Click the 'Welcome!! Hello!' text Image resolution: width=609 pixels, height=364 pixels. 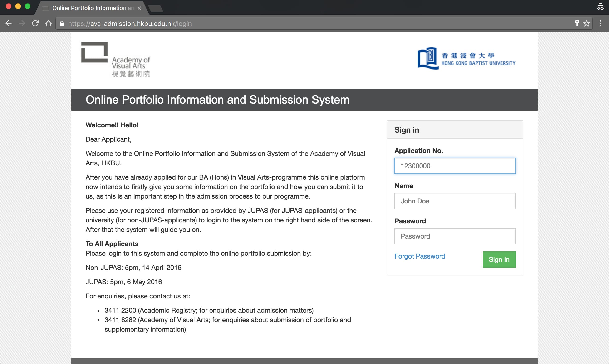tap(112, 125)
